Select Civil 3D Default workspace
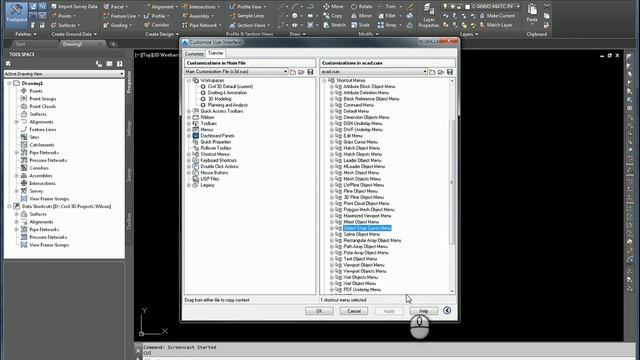 (230, 87)
